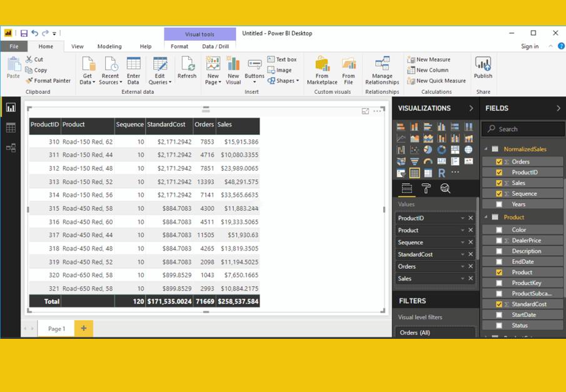566x392 pixels.
Task: Pick the scatter chart visualization
Action: coord(415,150)
